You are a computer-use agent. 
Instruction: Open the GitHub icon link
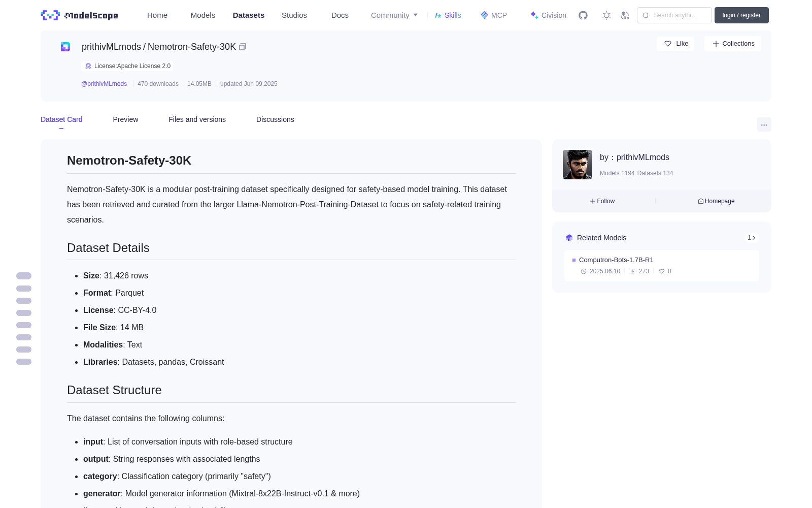(583, 15)
